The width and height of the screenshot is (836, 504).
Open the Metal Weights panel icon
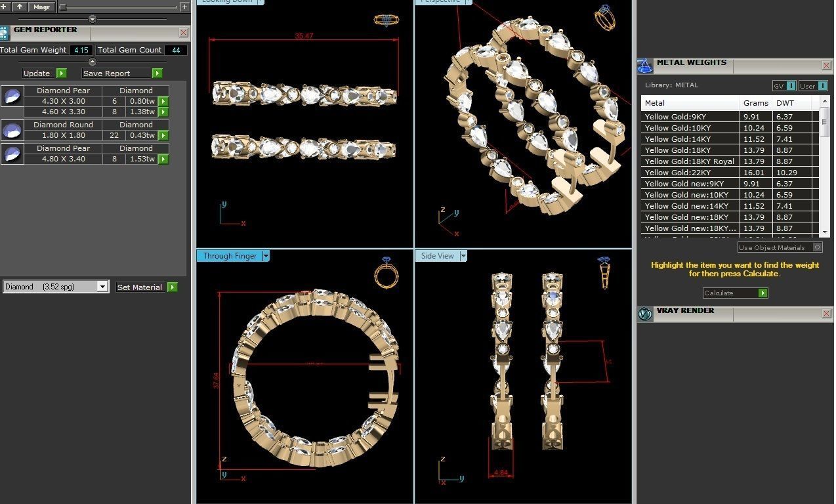pyautogui.click(x=645, y=66)
